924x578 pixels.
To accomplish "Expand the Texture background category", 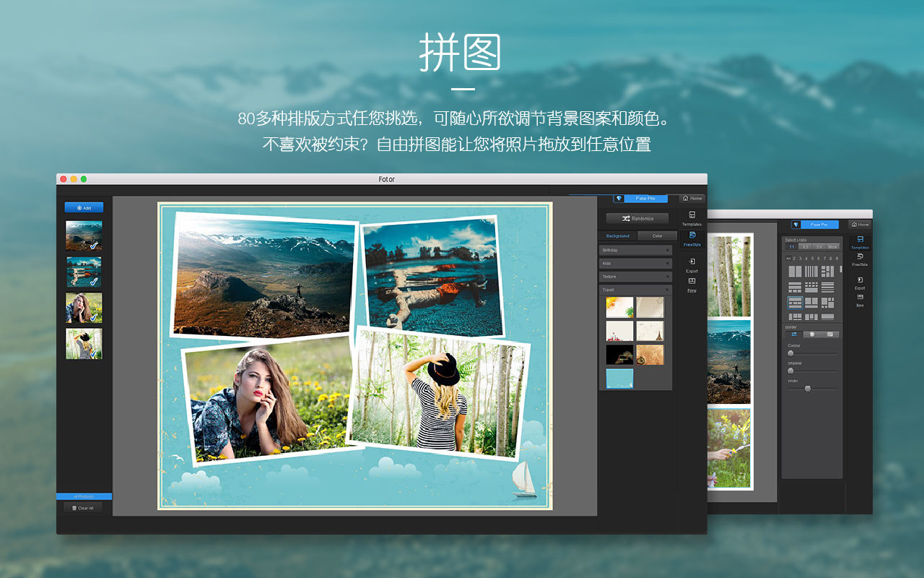I will click(635, 277).
